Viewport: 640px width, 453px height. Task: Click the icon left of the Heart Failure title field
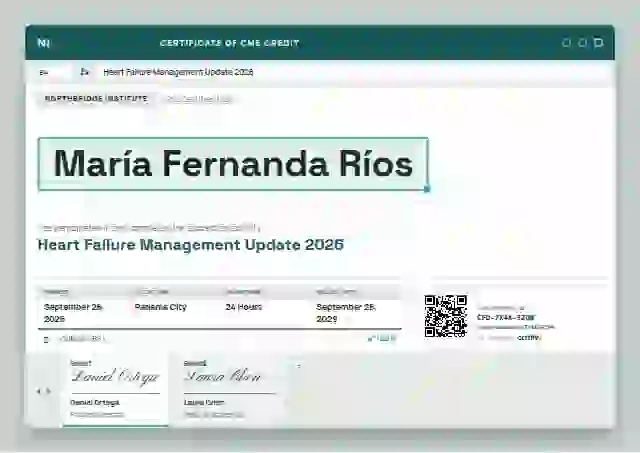84,72
